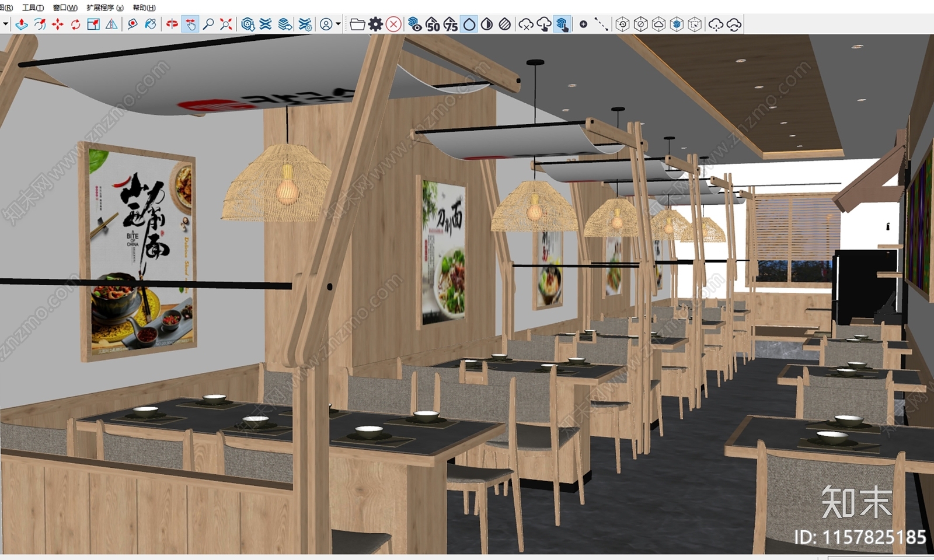Screen dimensions: 934x560
Task: Select the Push/Pull tool
Action: point(22,24)
